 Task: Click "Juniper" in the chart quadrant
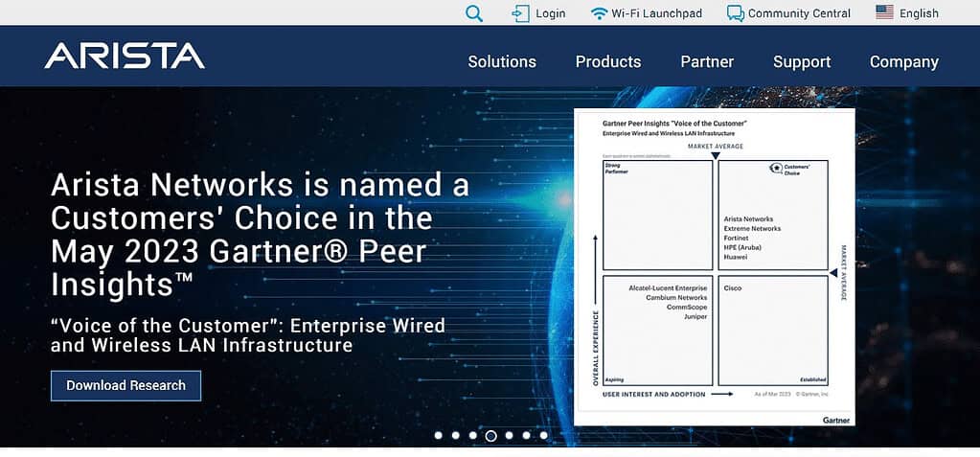point(695,317)
